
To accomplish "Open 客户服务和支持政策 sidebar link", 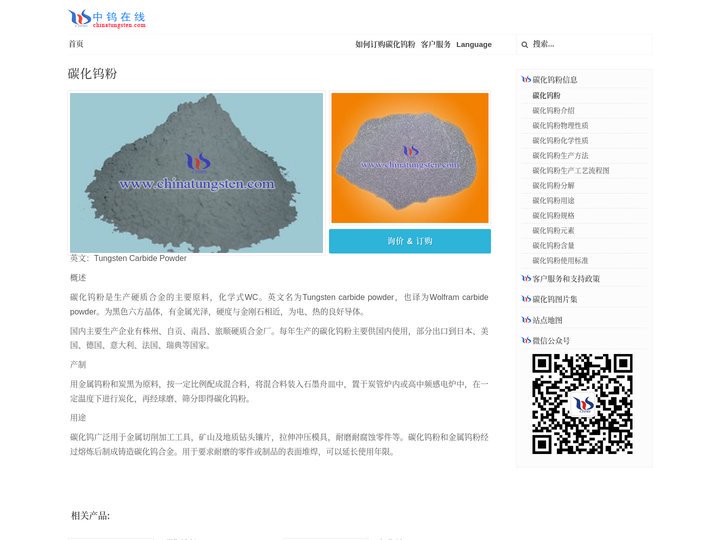I will pyautogui.click(x=566, y=279).
